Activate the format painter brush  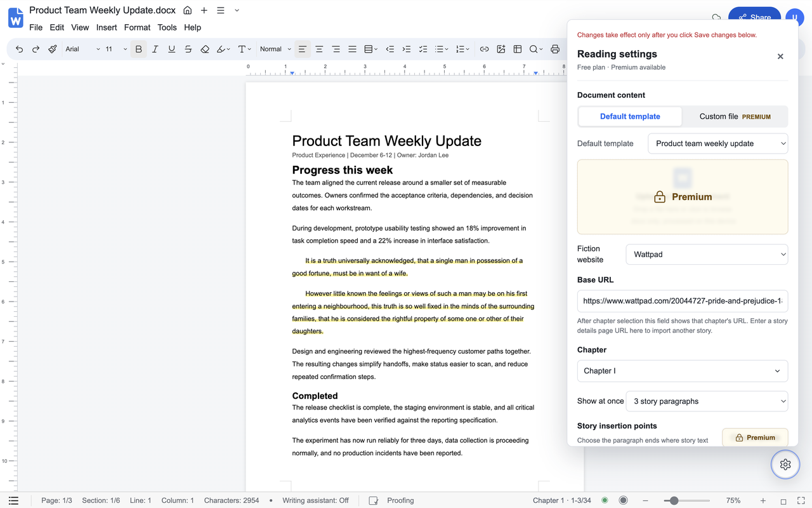coord(53,49)
